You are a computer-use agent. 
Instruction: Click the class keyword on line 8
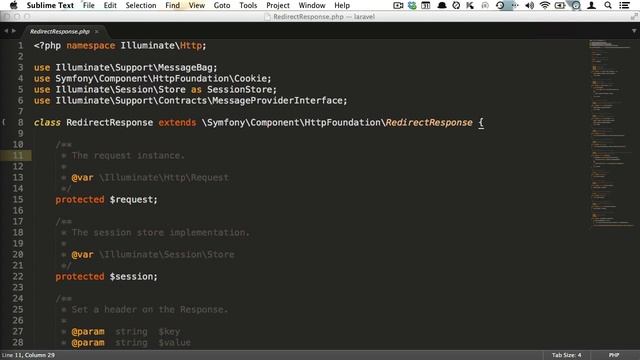pyautogui.click(x=47, y=122)
